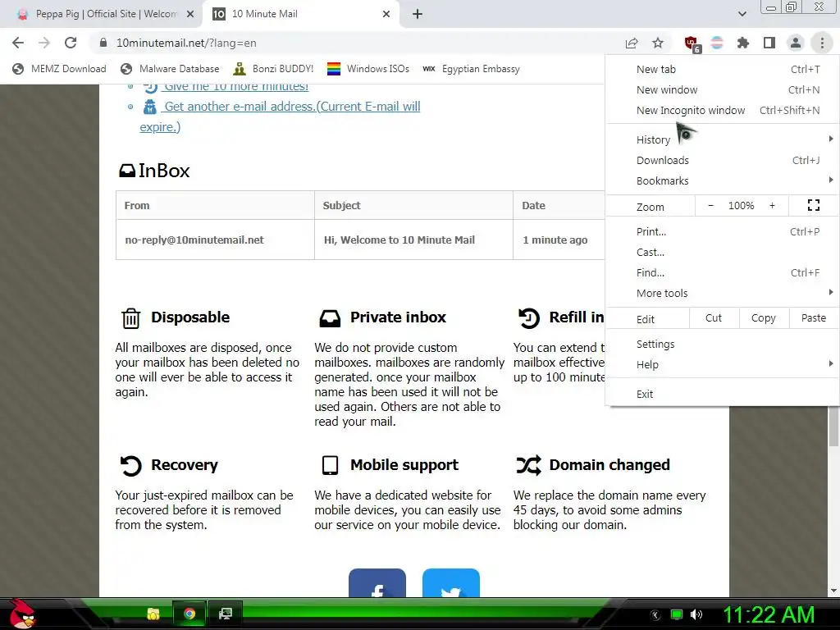Screen dimensions: 840x630
Task: Select Cast... in Chrome menu
Action: pyautogui.click(x=722, y=252)
